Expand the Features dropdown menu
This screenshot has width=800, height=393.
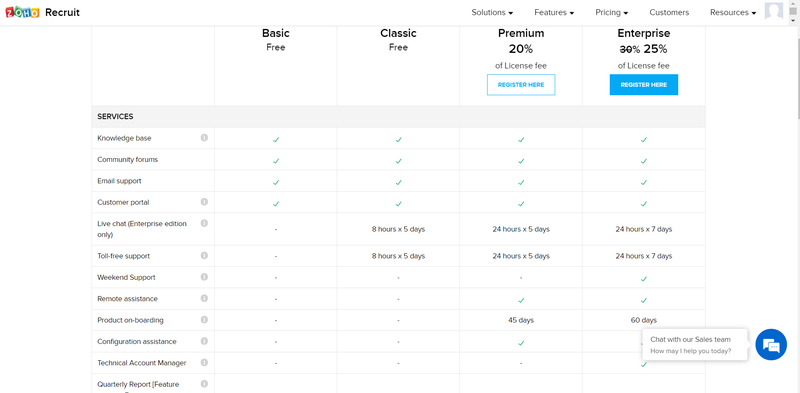click(x=554, y=12)
